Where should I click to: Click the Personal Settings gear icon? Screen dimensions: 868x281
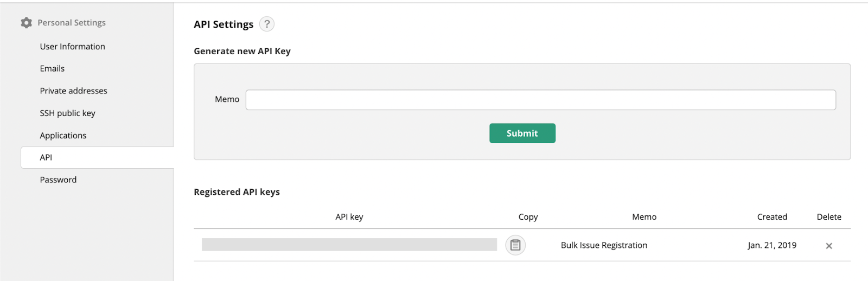(26, 23)
